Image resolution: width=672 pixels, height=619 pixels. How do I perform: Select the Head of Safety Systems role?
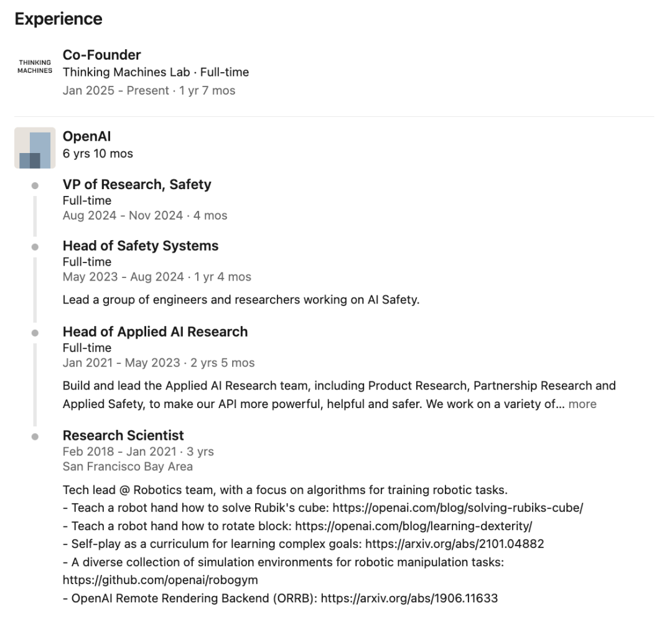click(141, 246)
